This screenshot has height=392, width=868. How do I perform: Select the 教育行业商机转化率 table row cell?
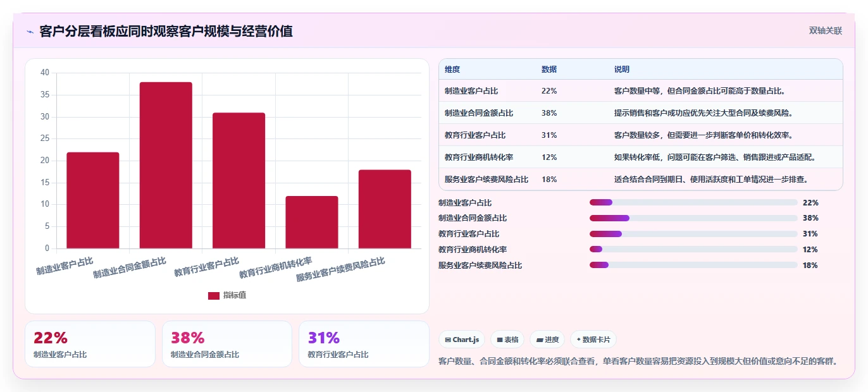(479, 157)
